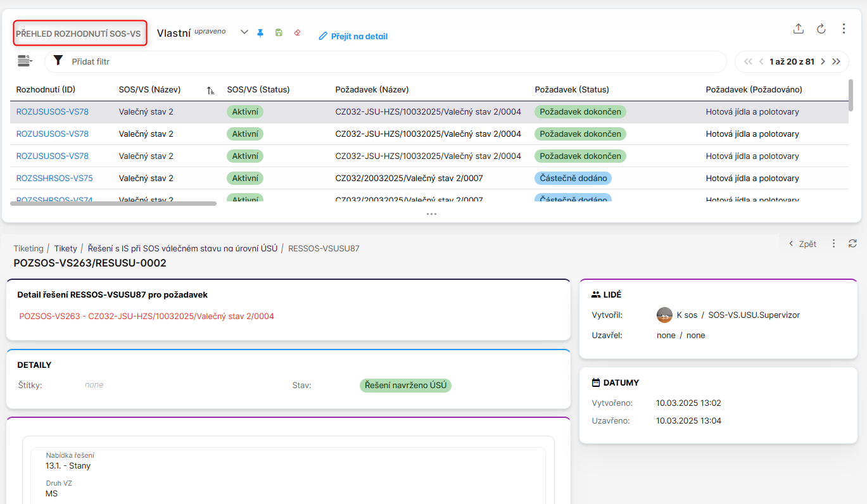Click the sync icon next to Zpět
The width and height of the screenshot is (867, 504).
852,244
